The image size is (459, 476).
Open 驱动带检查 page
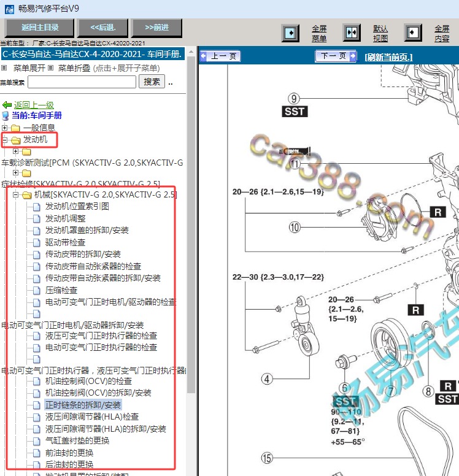click(65, 242)
